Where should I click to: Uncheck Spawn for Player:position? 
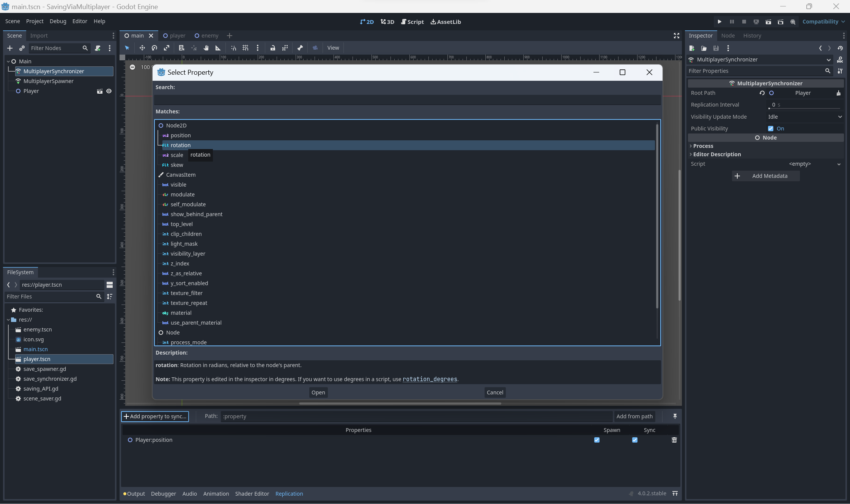click(x=597, y=440)
